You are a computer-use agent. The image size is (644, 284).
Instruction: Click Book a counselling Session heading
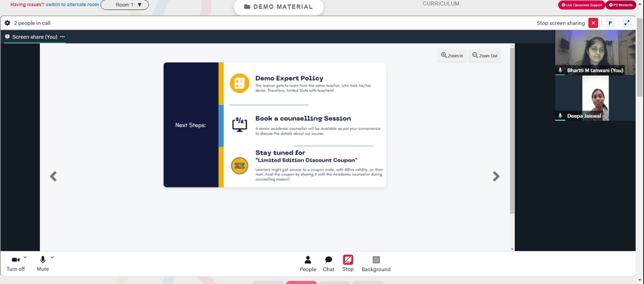coord(303,118)
